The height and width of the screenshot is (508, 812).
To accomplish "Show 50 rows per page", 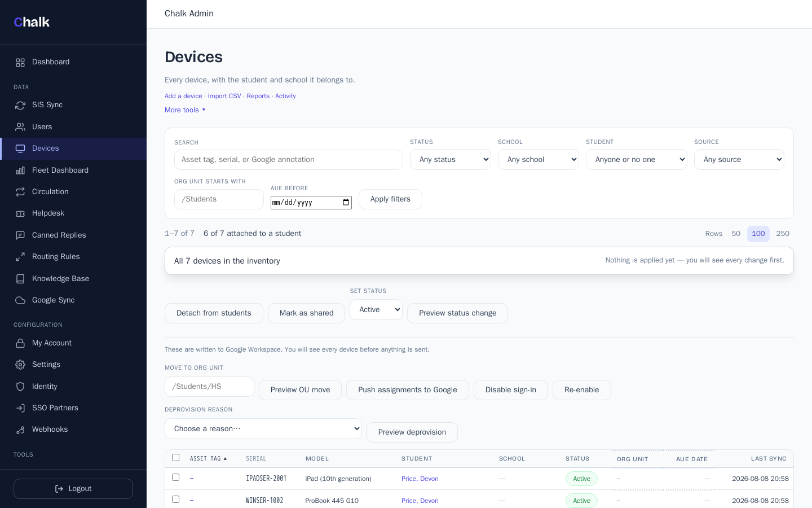I will pos(736,234).
